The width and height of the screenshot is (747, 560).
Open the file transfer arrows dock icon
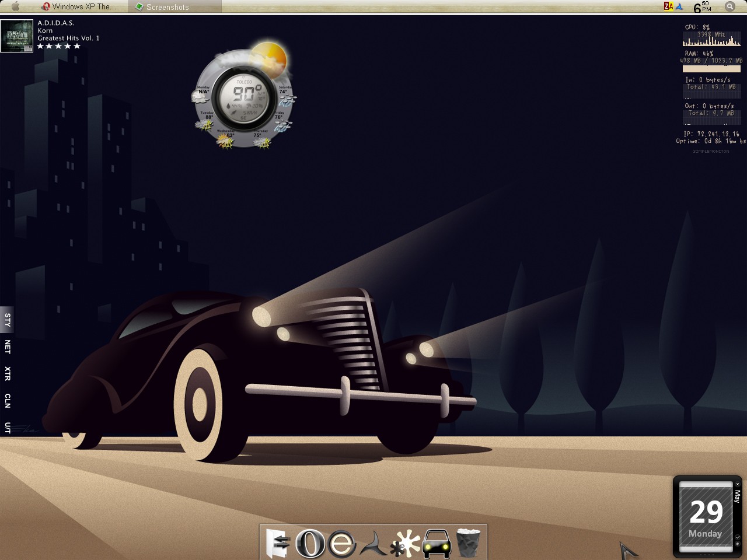tap(278, 542)
